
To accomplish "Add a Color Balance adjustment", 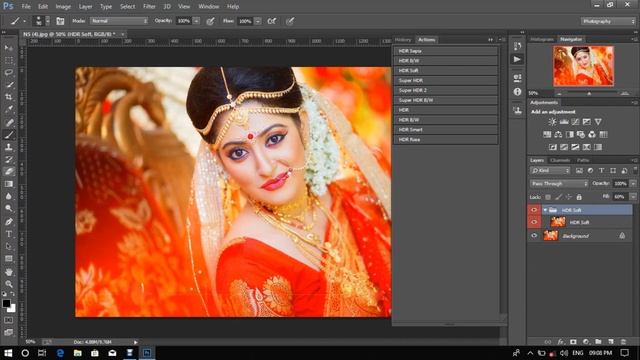I will click(x=558, y=134).
